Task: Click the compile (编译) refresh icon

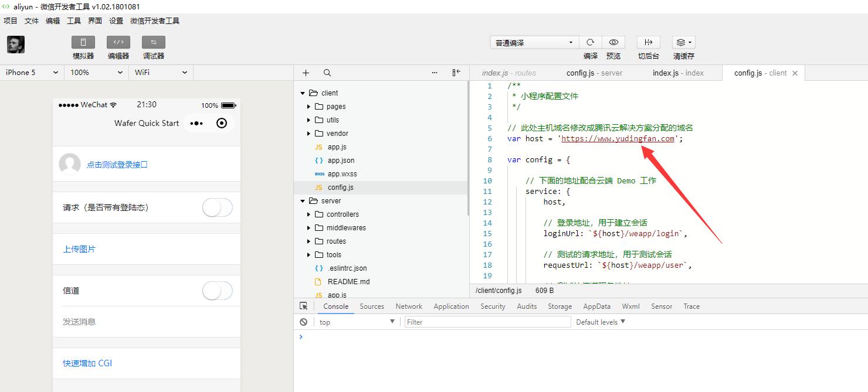Action: click(591, 42)
